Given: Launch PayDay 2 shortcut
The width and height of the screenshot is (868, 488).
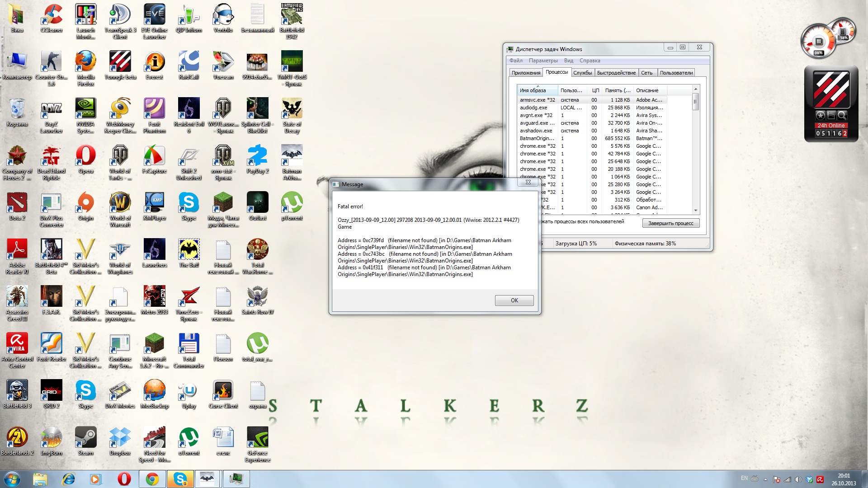Looking at the screenshot, I should coord(258,159).
